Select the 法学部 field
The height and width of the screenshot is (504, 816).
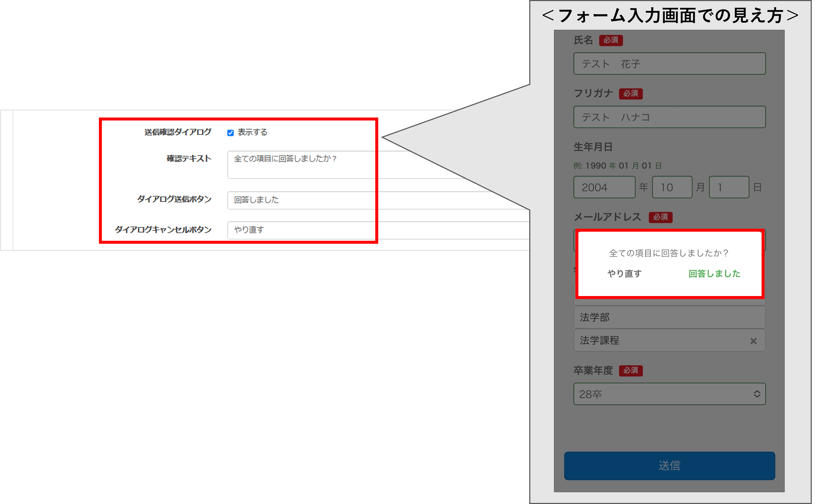click(x=669, y=317)
